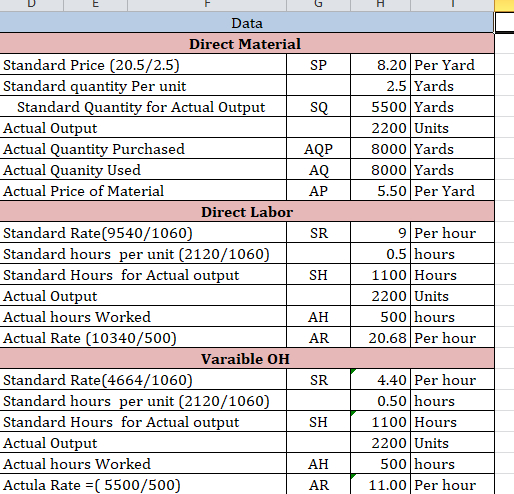The width and height of the screenshot is (514, 494).
Task: Click the 4.40 variable OH rate value
Action: (x=381, y=380)
